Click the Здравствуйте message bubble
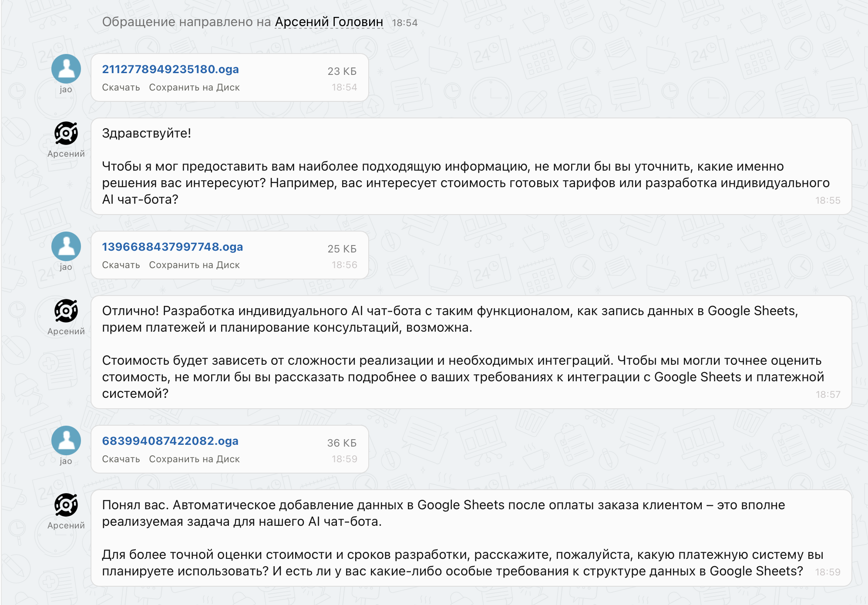Viewport: 868px width, 605px height. click(x=470, y=166)
